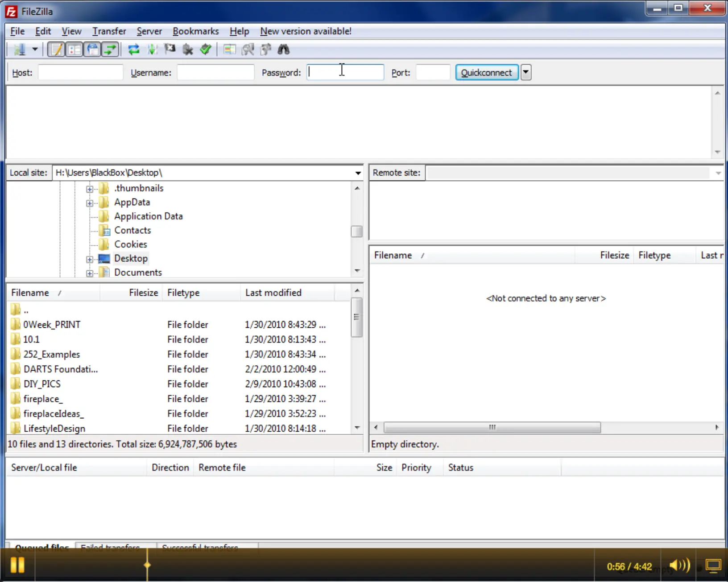This screenshot has height=582, width=728.
Task: Click the refresh file lists icon
Action: click(134, 50)
